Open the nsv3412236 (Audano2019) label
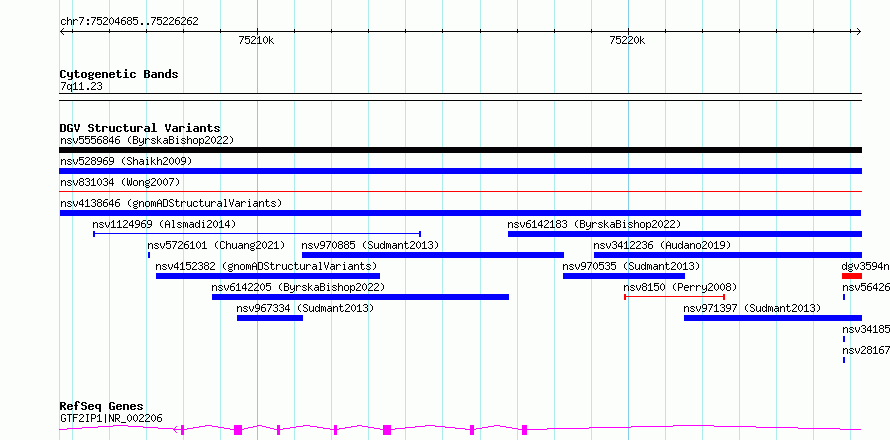 click(662, 245)
